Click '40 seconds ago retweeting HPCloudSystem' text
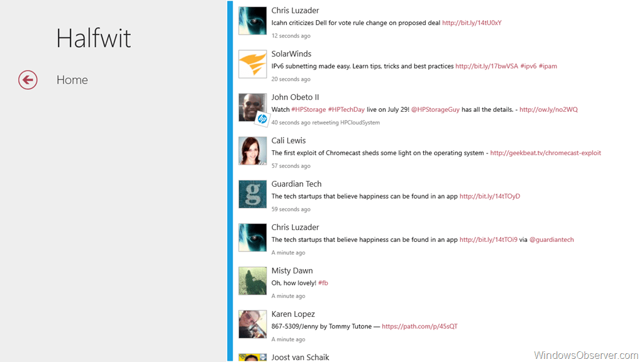The image size is (644, 362). (325, 123)
